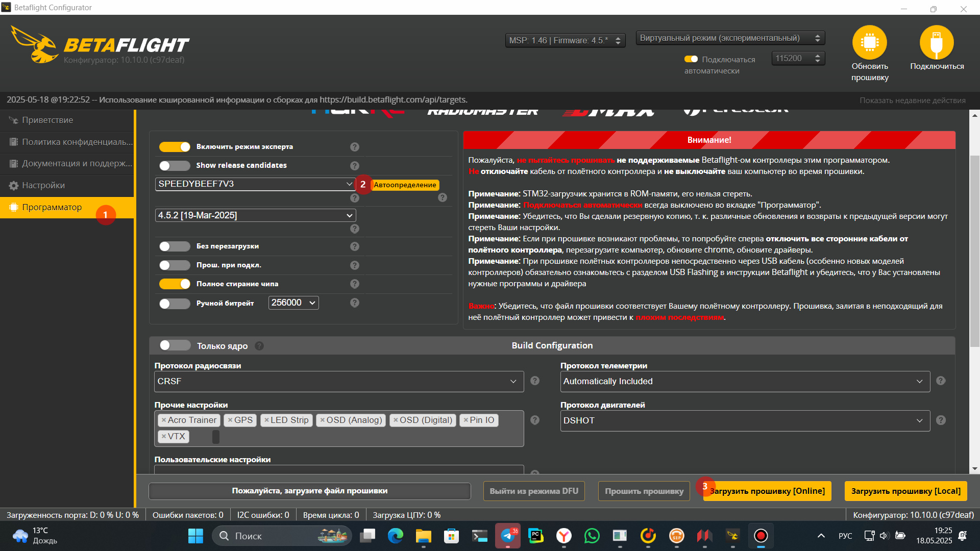This screenshot has width=980, height=551.
Task: Open help for Other options field
Action: point(535,420)
